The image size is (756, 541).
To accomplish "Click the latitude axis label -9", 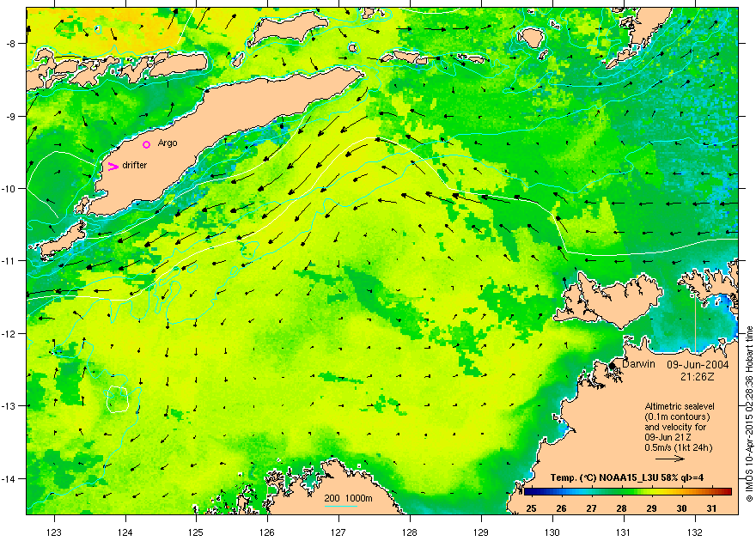I will coord(10,116).
